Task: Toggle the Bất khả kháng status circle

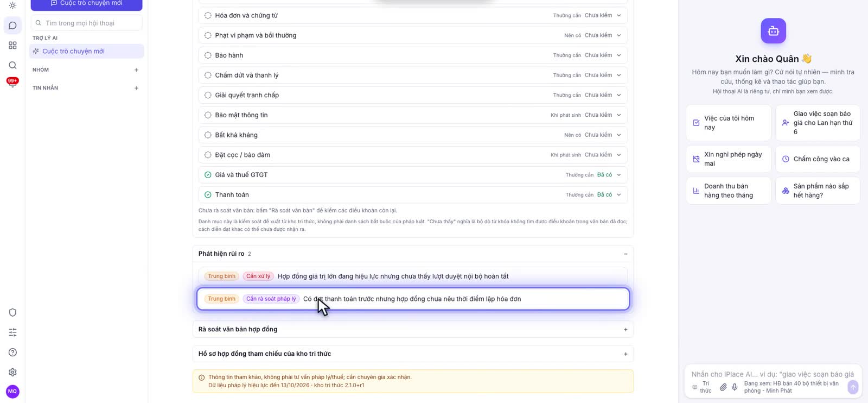Action: pyautogui.click(x=208, y=135)
